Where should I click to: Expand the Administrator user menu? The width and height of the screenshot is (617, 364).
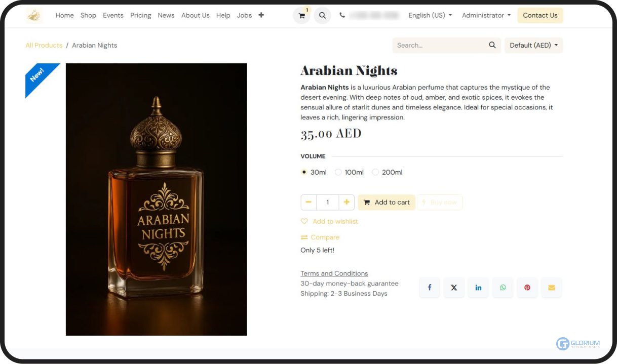tap(486, 15)
